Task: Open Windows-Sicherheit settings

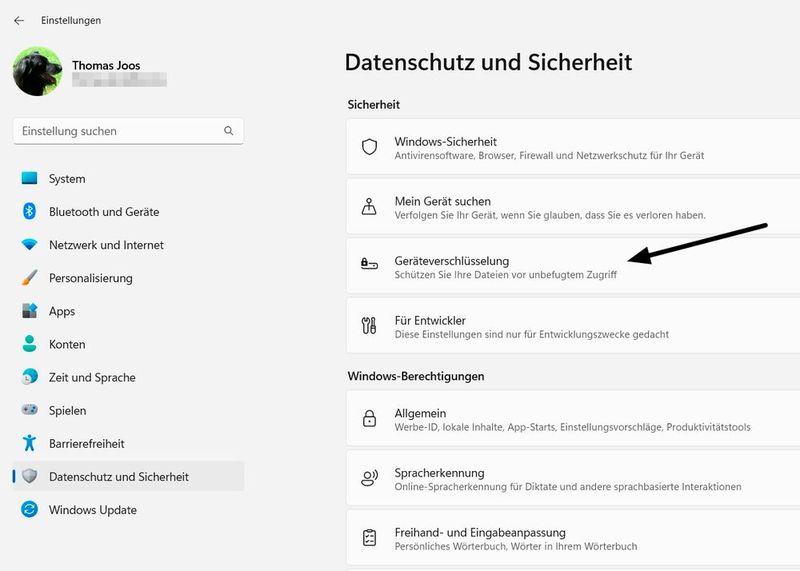Action: pyautogui.click(x=573, y=147)
